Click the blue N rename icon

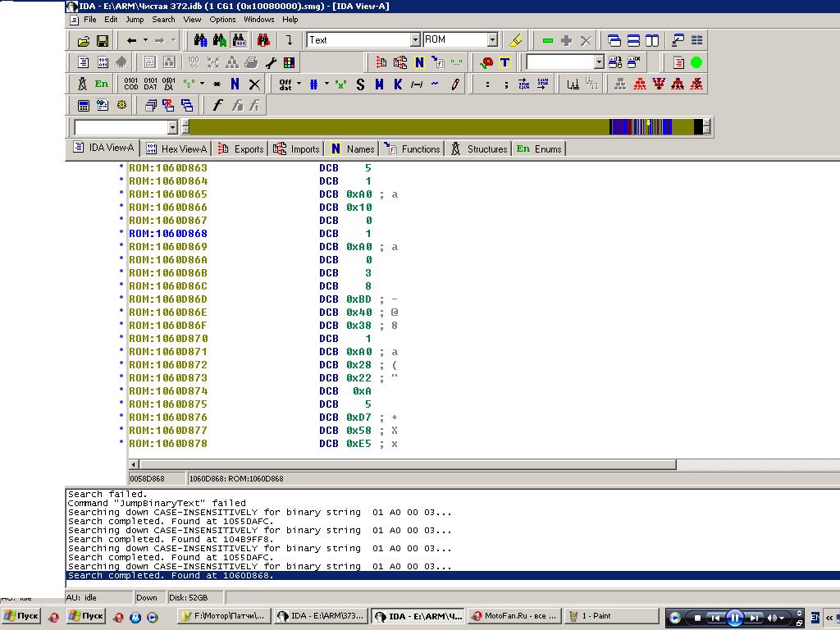(x=235, y=84)
